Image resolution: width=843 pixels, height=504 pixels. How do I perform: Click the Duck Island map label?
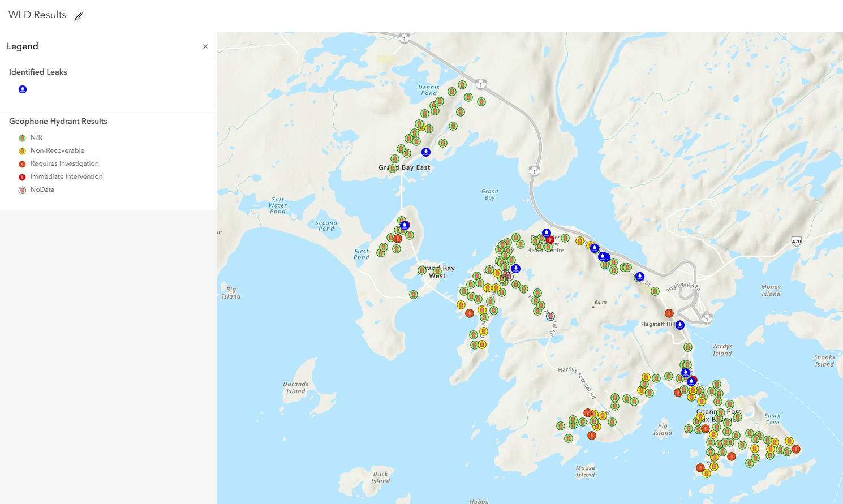[x=381, y=477]
